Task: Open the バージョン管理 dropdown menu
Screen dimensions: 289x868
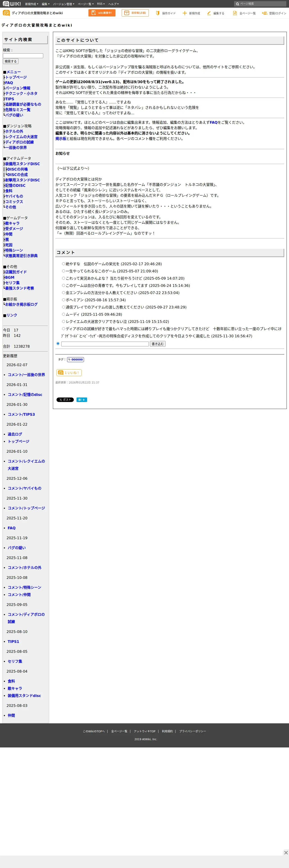Action: click(x=64, y=4)
